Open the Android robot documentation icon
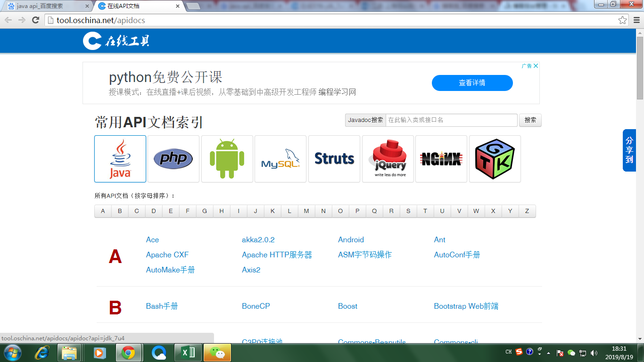Image resolution: width=644 pixels, height=362 pixels. coord(227,159)
